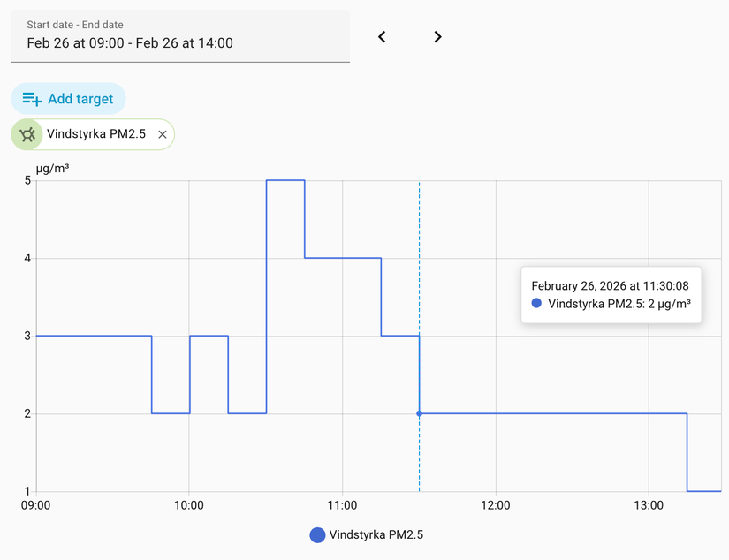Click the left chevron to view previous period
The image size is (729, 560).
[382, 37]
